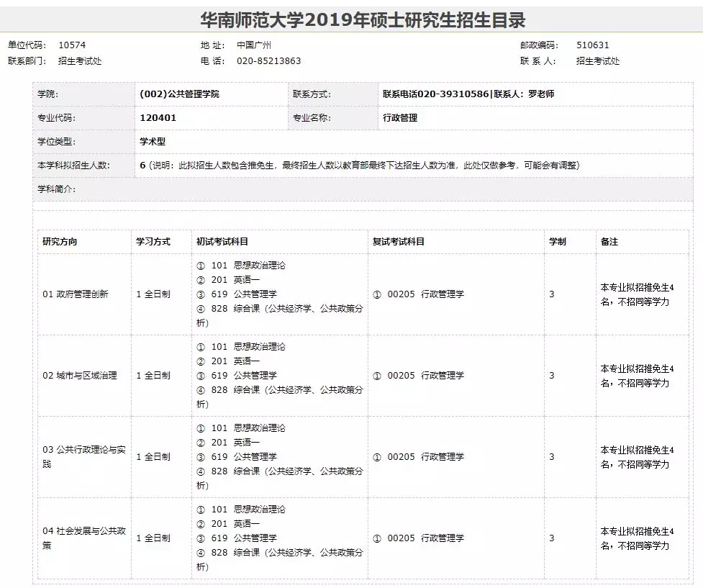
Task: Click the 学科简介 label
Action: (x=57, y=189)
